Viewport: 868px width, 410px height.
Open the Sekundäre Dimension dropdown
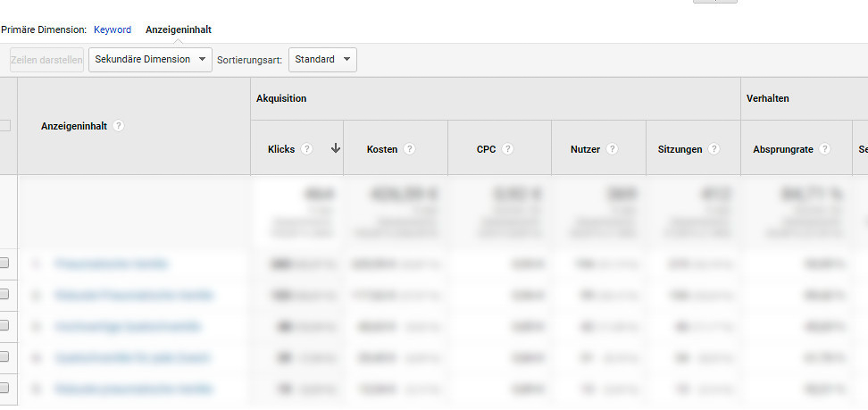pos(150,60)
